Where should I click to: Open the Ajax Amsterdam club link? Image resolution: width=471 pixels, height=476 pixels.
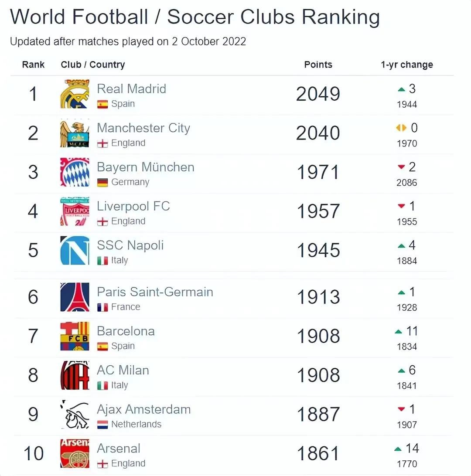(x=143, y=410)
